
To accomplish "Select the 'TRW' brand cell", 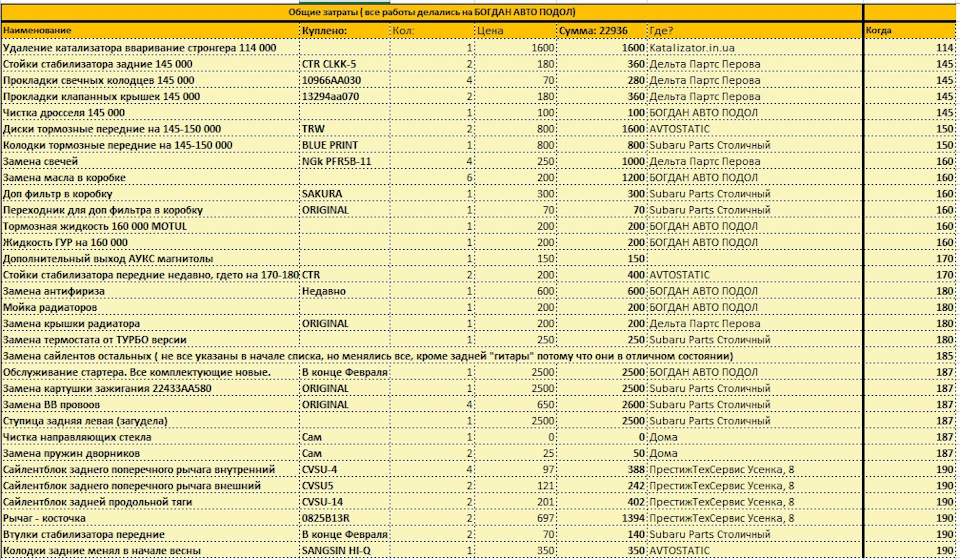I will click(345, 129).
